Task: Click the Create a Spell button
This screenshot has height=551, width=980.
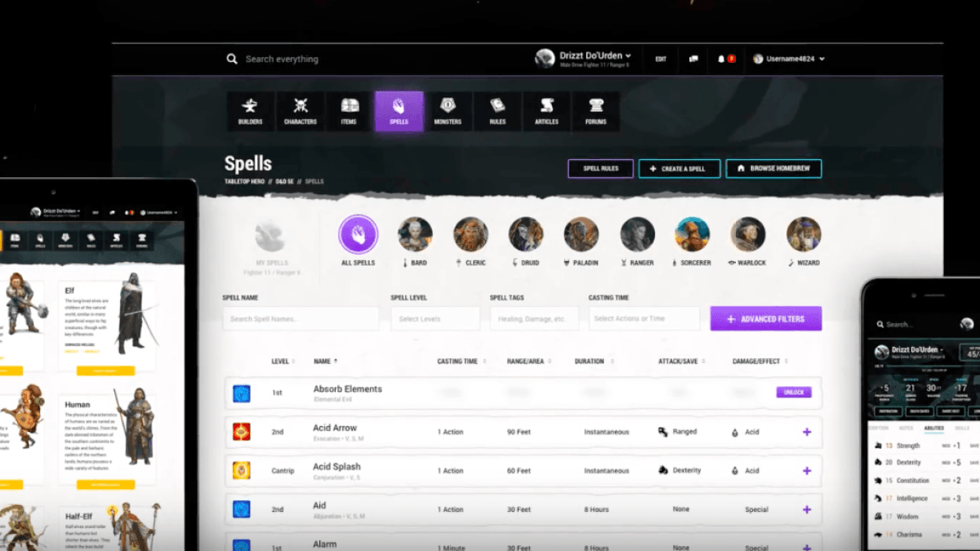Action: pyautogui.click(x=679, y=169)
